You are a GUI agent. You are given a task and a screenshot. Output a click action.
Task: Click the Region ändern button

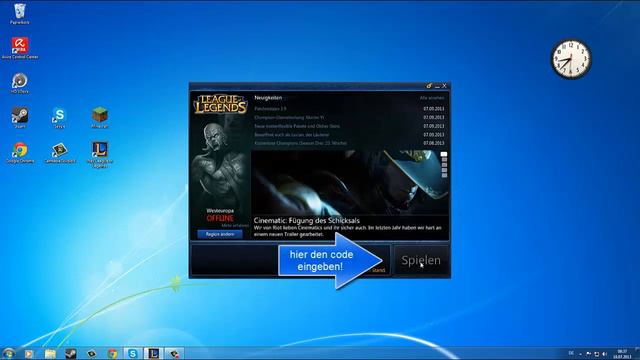[x=220, y=234]
